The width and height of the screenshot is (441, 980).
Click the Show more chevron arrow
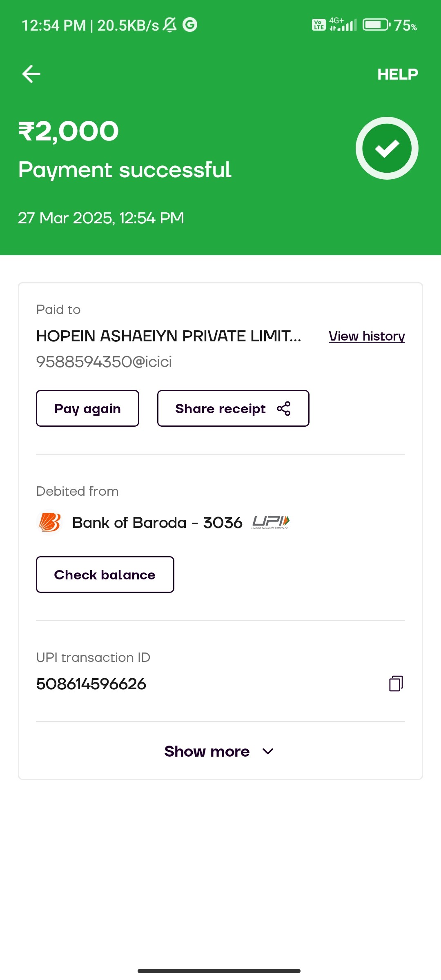[x=268, y=751]
